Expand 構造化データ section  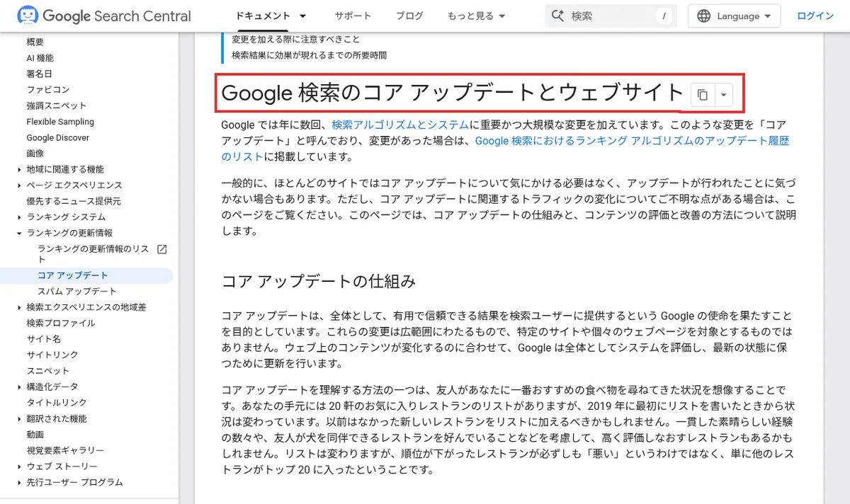18,386
